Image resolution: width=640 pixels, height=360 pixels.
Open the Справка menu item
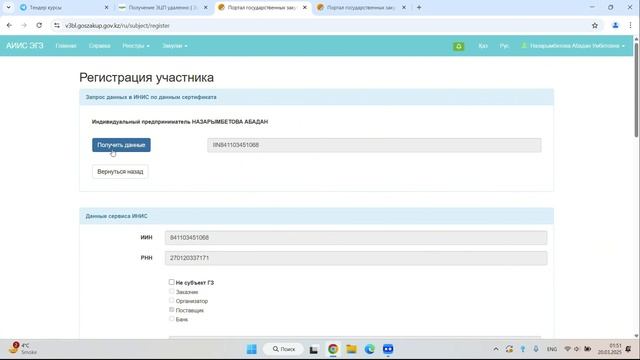pyautogui.click(x=100, y=46)
